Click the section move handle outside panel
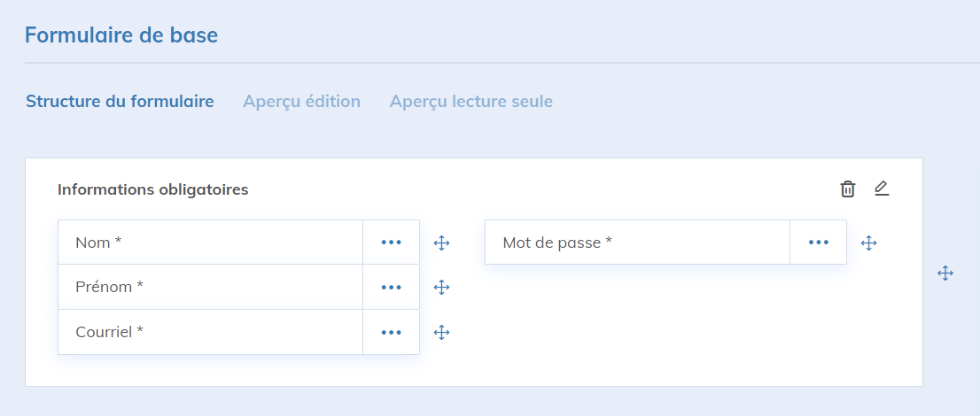The image size is (980, 416). click(x=945, y=273)
